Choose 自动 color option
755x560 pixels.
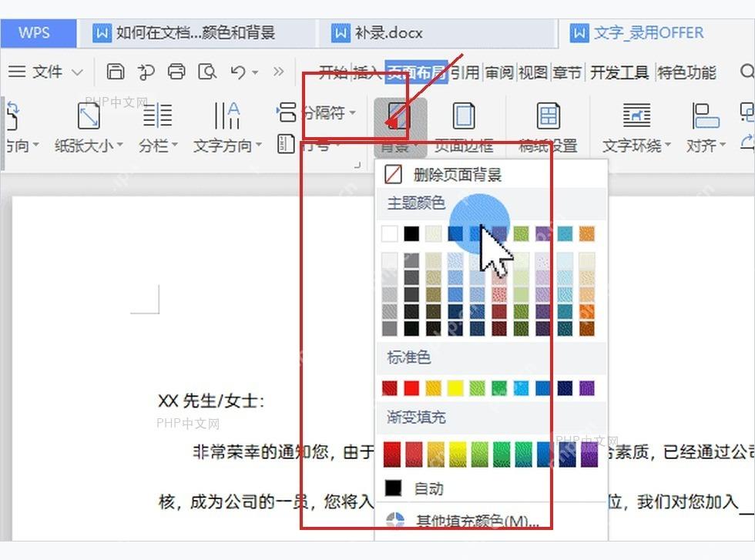(x=492, y=488)
